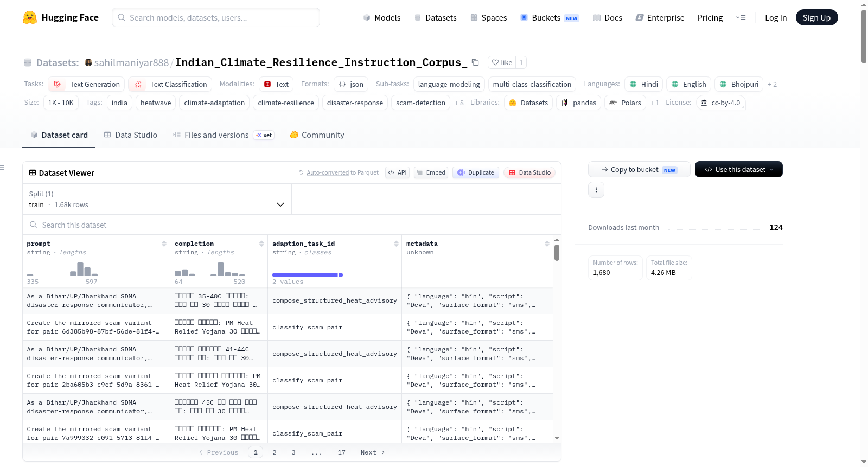Expand the +2 more languages
This screenshot has width=868, height=467.
(x=772, y=85)
